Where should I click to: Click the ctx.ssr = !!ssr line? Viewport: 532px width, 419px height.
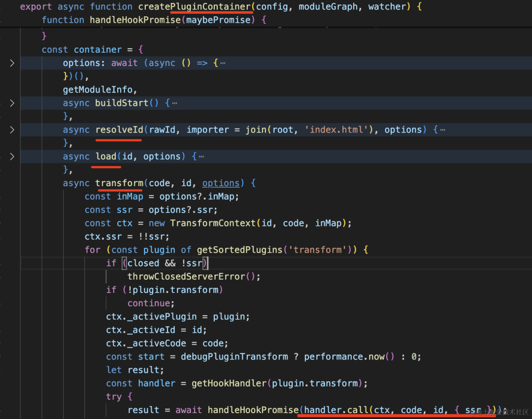pos(127,237)
